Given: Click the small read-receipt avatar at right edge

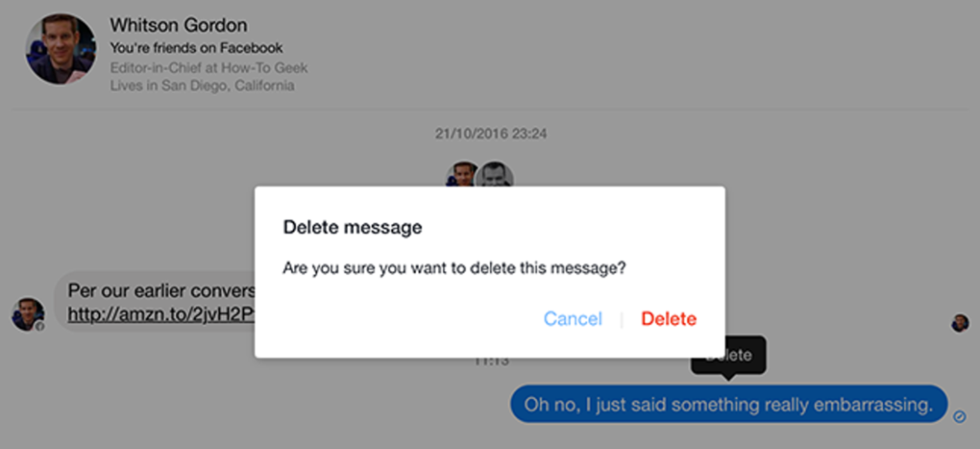Looking at the screenshot, I should [x=960, y=323].
